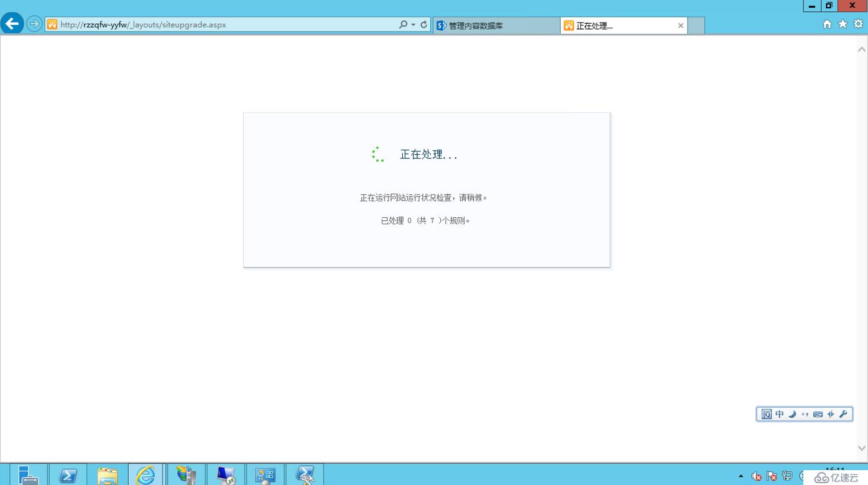Click Internet Explorer taskbar icon

(x=145, y=476)
